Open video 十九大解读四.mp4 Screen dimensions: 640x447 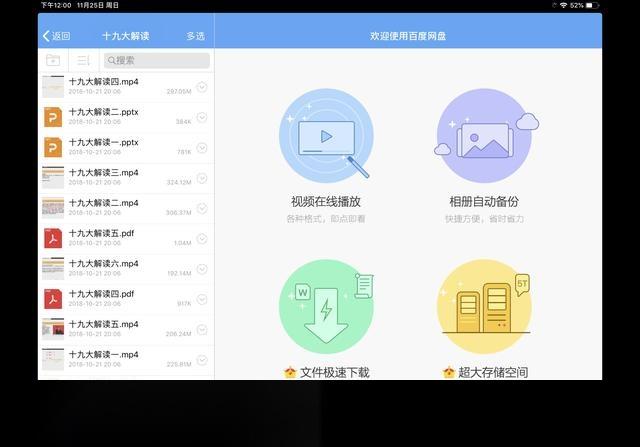126,87
